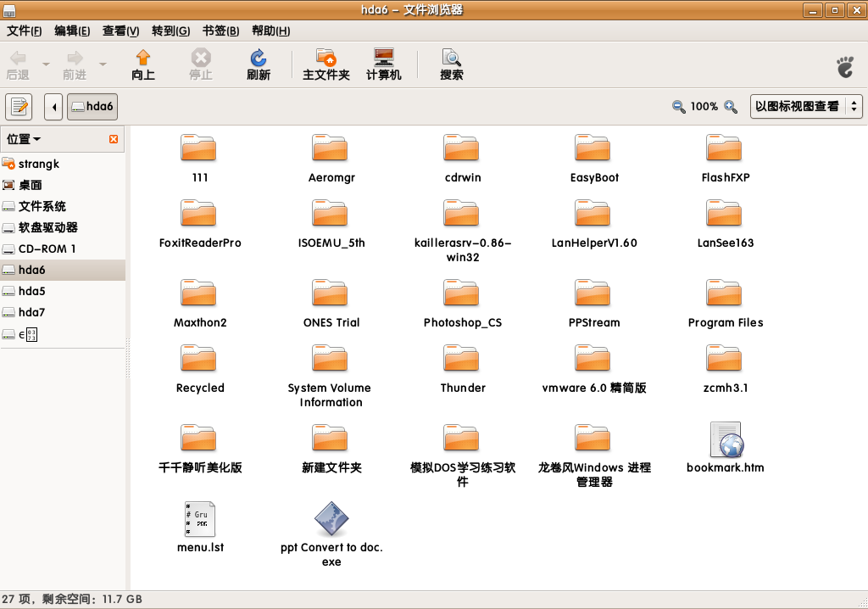This screenshot has width=868, height=609.
Task: Open the 帮助(H) menu
Action: [x=270, y=31]
